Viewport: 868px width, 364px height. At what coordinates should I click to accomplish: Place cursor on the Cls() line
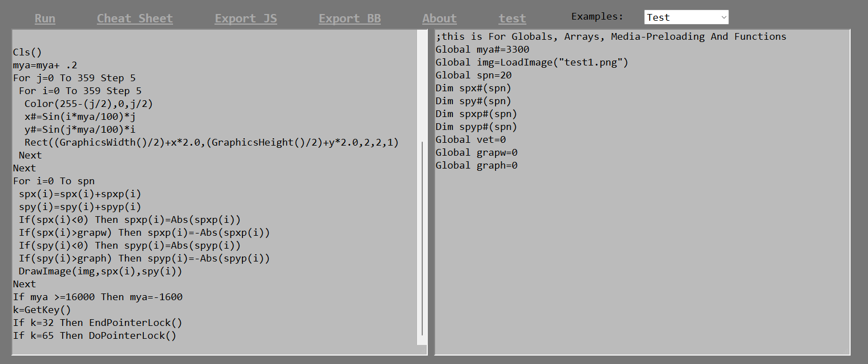(27, 53)
